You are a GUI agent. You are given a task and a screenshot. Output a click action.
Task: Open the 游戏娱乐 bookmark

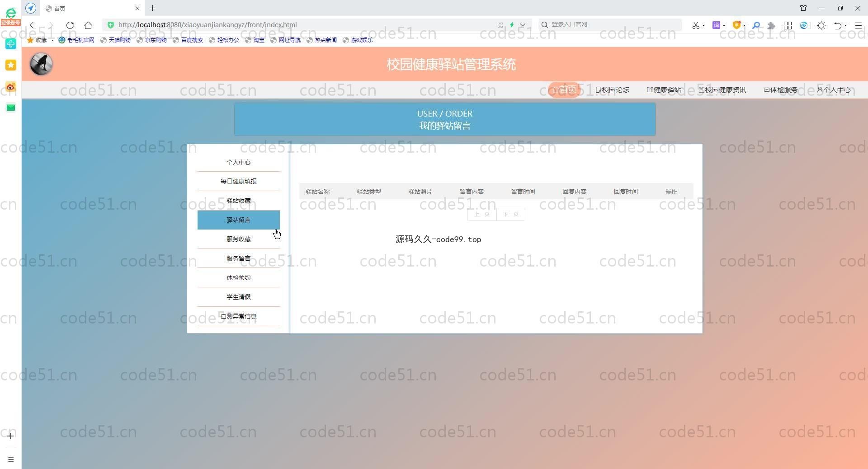[x=358, y=40]
